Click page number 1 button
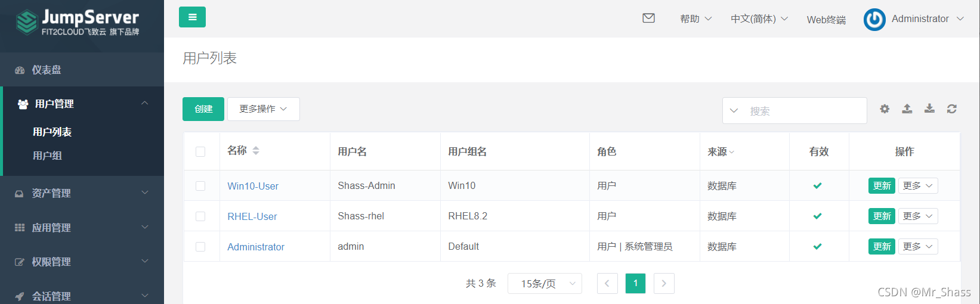Viewport: 980px width, 304px height. pos(636,284)
